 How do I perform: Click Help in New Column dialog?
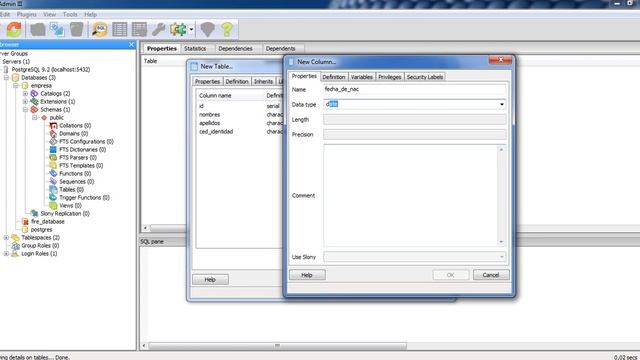coord(307,275)
